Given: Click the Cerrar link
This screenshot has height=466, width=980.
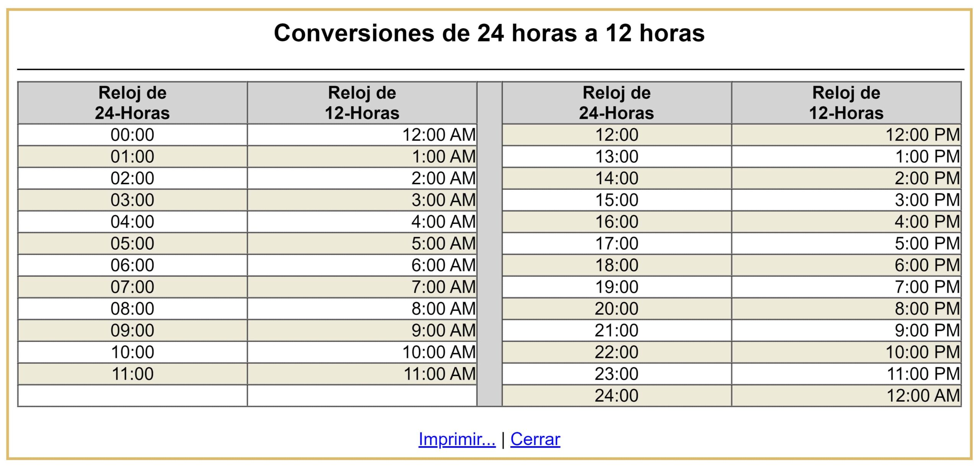Looking at the screenshot, I should coord(535,438).
